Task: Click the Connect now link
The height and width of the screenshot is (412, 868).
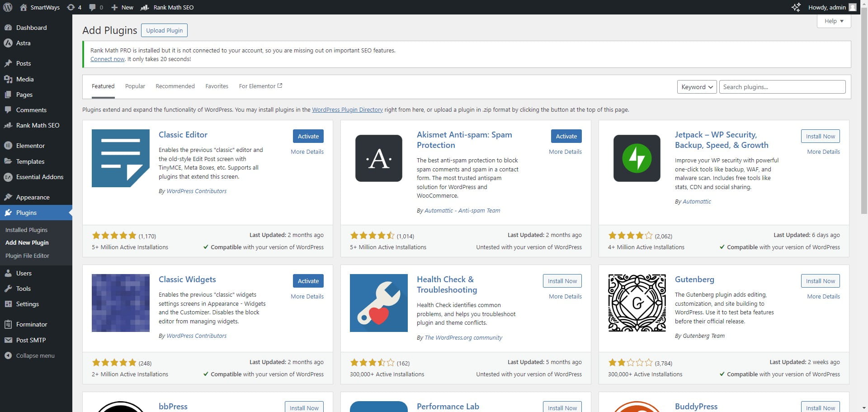Action: point(107,59)
